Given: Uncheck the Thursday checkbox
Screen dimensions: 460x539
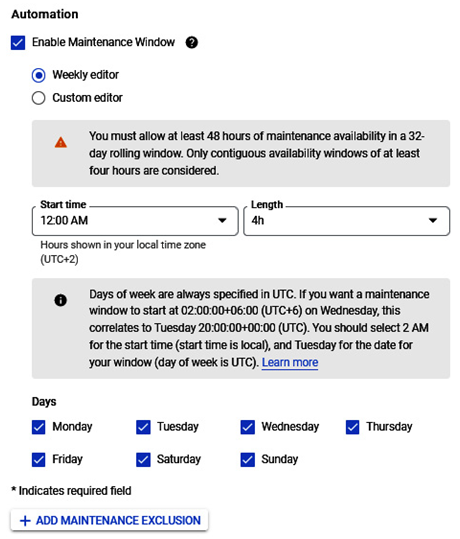Looking at the screenshot, I should (352, 427).
